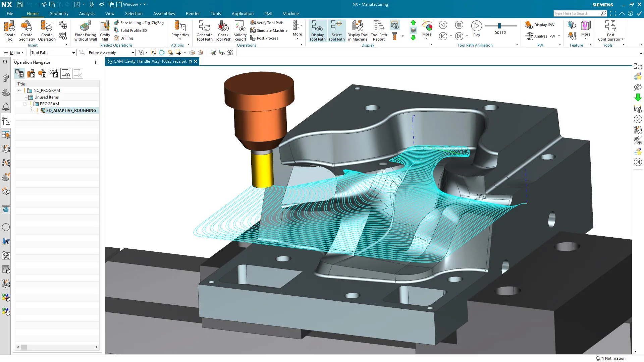Collapse the NC_PROGRAM tree node
Viewport: 644px width, 362px height.
tap(19, 90)
